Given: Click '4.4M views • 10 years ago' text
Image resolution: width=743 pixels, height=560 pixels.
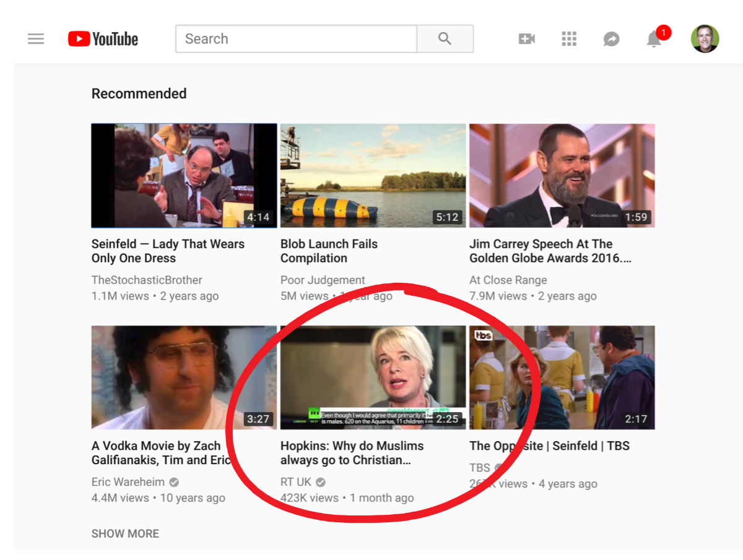Looking at the screenshot, I should tap(158, 498).
